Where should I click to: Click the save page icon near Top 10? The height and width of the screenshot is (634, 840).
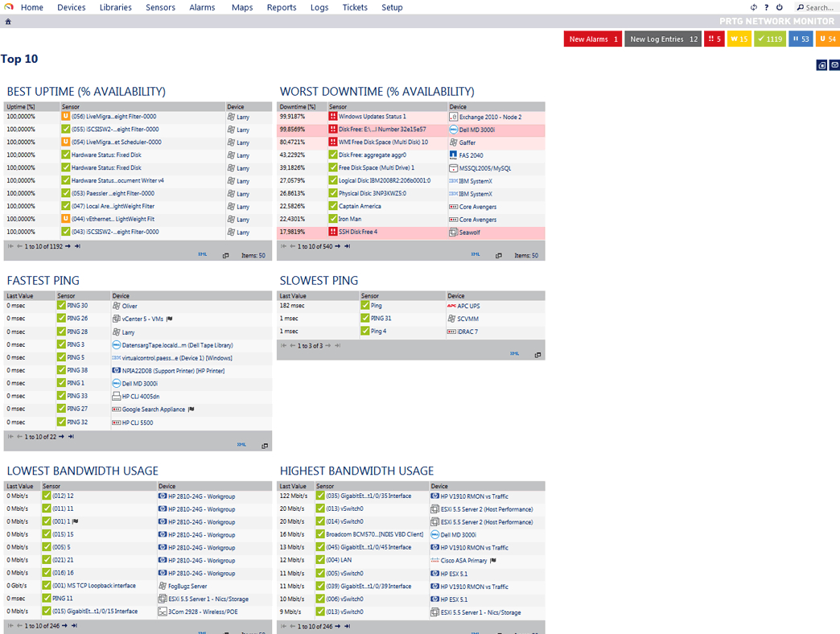[821, 65]
